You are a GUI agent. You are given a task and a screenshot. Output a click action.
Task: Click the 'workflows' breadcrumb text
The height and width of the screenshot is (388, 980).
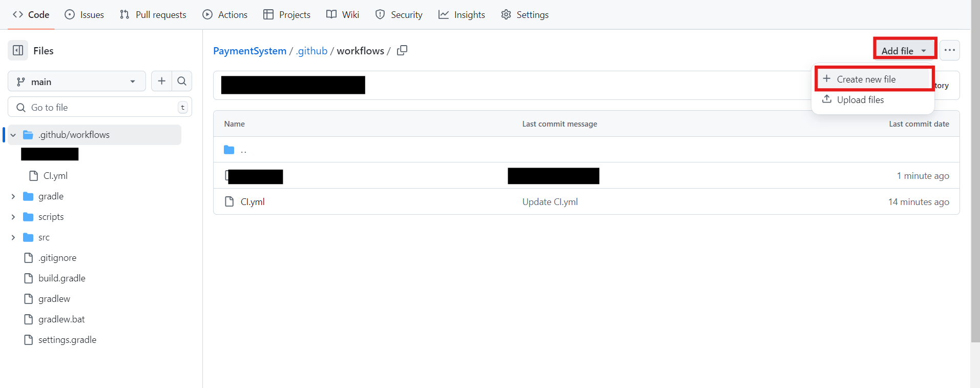tap(360, 51)
